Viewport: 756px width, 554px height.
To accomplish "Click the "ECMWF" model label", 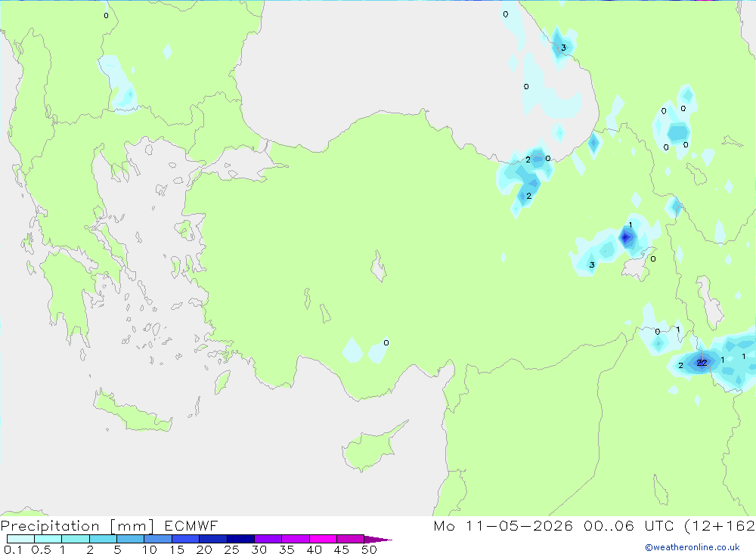I will click(191, 525).
